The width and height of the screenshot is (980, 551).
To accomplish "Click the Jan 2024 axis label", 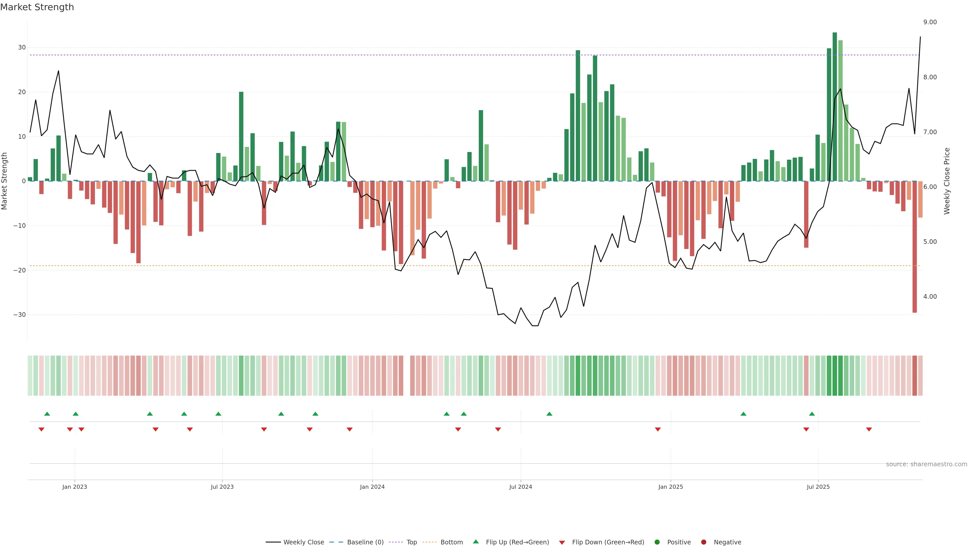I will point(372,487).
